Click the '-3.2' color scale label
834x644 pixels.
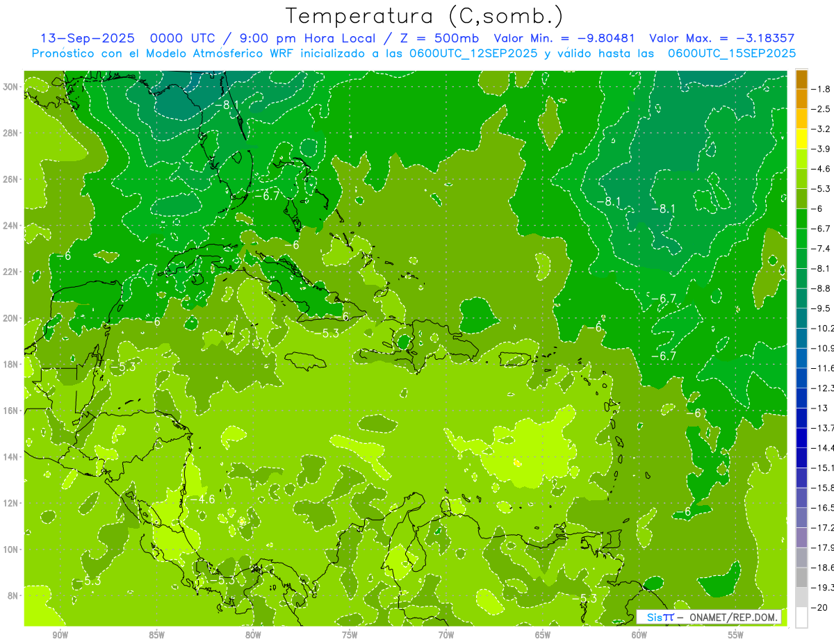821,129
